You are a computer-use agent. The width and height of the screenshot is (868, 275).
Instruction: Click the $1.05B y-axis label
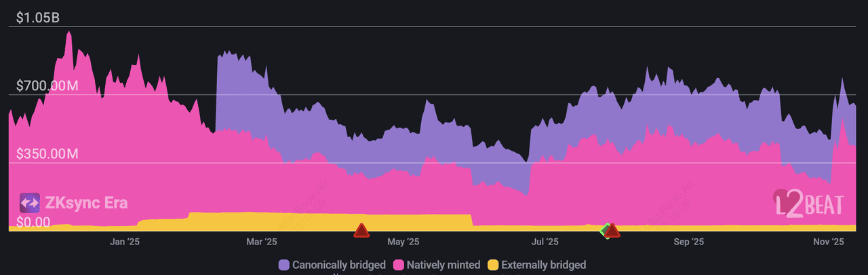click(38, 18)
